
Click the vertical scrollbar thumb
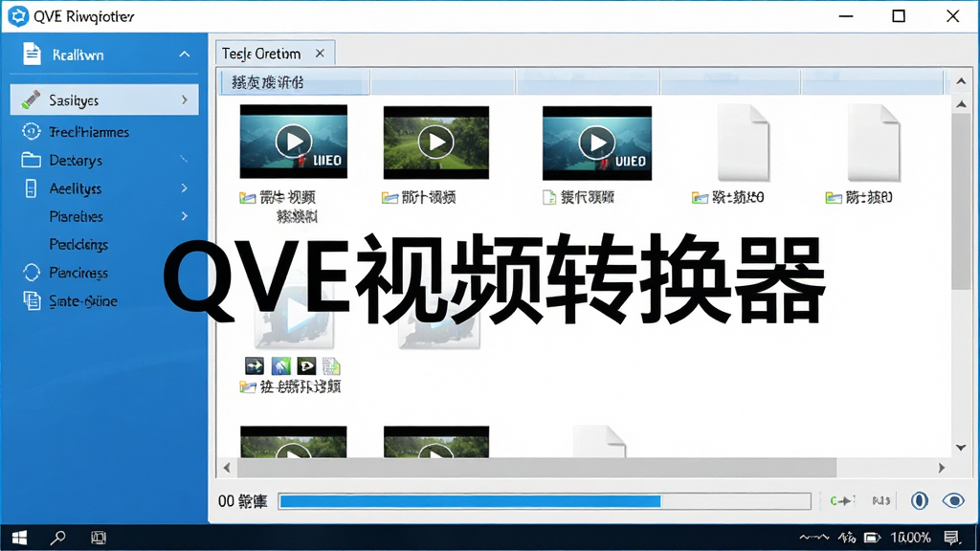[x=961, y=201]
